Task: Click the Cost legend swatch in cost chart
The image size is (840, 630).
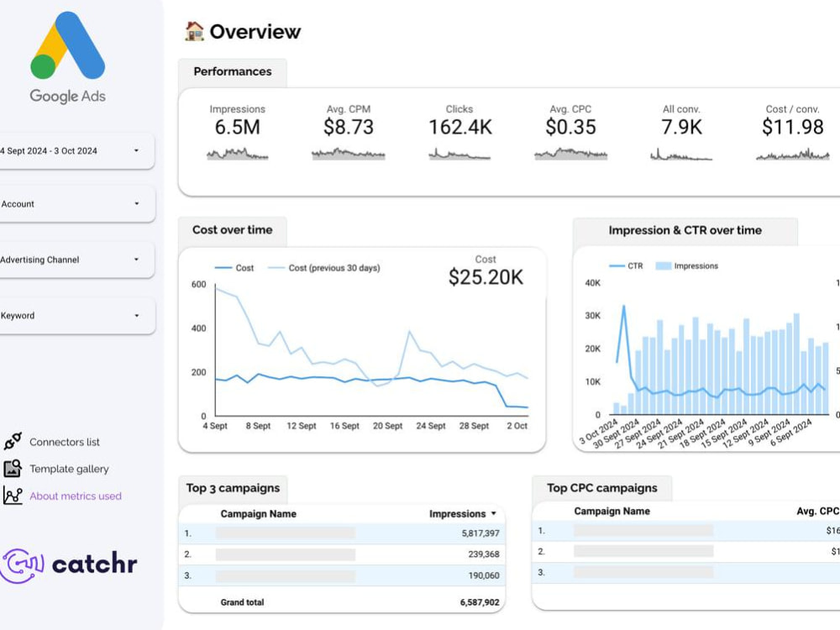Action: (223, 268)
